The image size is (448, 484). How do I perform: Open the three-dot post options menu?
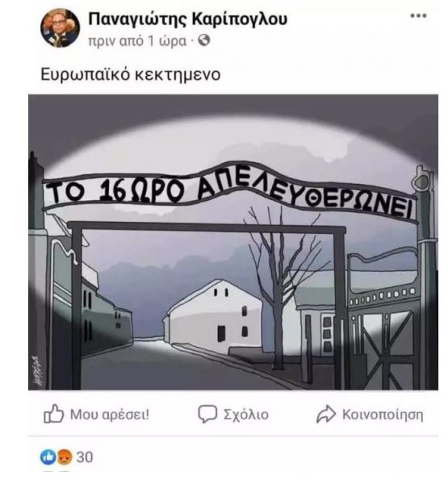click(x=418, y=16)
